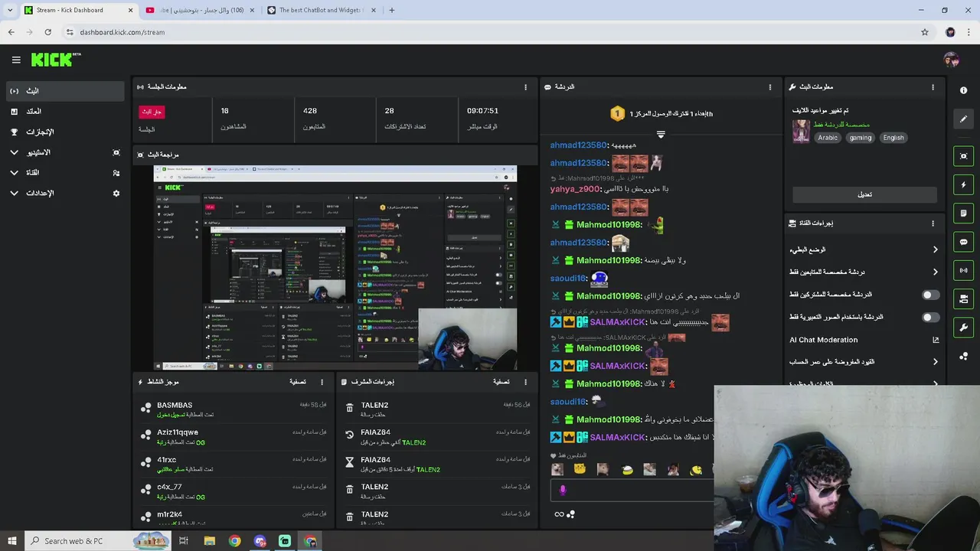
Task: Click the gaming tag chip
Action: 860,138
